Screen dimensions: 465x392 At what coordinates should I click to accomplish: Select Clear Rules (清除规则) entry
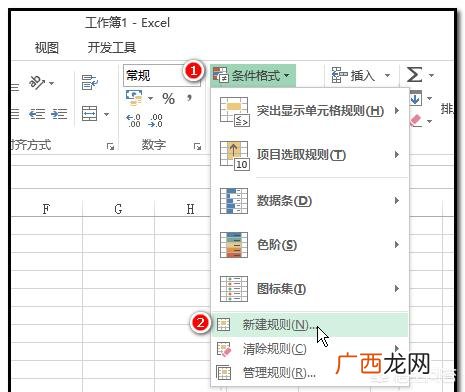point(310,349)
